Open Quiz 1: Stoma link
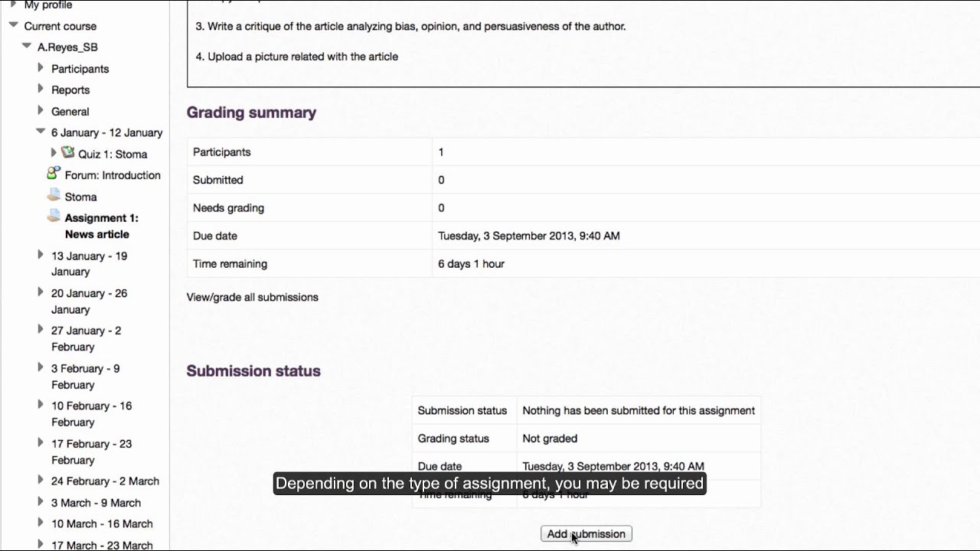Viewport: 980px width, 551px height. (x=113, y=154)
